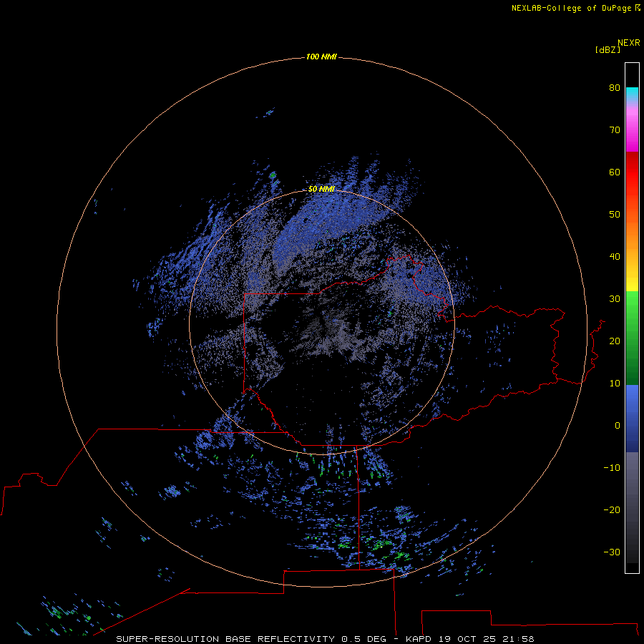Click the 60 value on dBZ scale
This screenshot has height=644, width=644.
pos(615,172)
